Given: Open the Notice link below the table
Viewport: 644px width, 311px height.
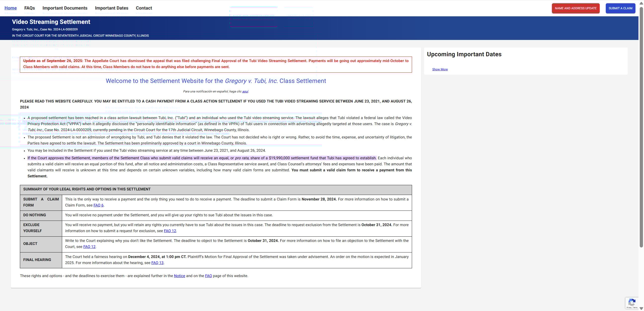Looking at the screenshot, I should coord(179,276).
